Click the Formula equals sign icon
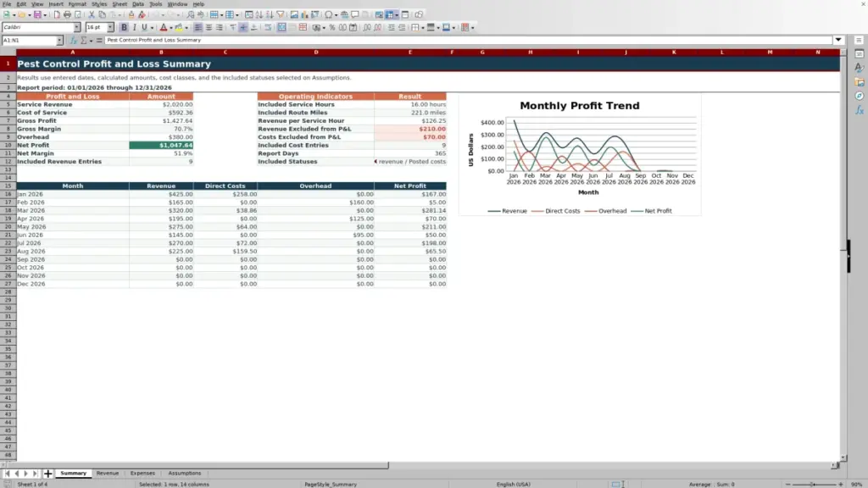The image size is (868, 488). 99,41
